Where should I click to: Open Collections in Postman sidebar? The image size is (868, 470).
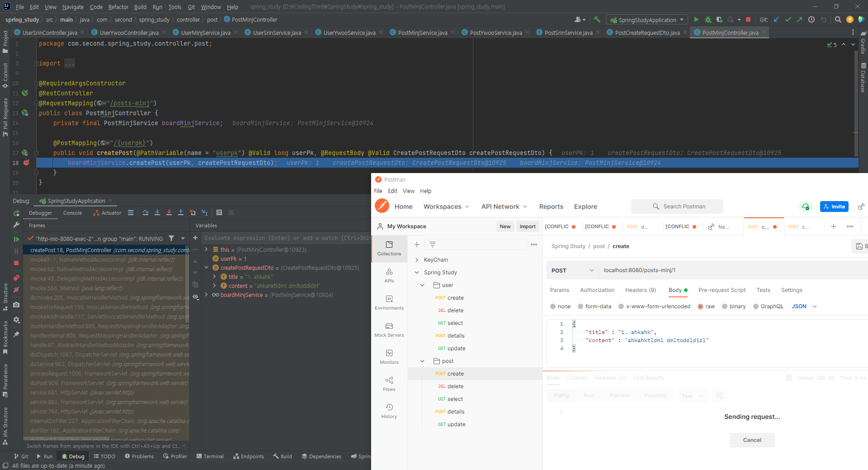pos(389,248)
